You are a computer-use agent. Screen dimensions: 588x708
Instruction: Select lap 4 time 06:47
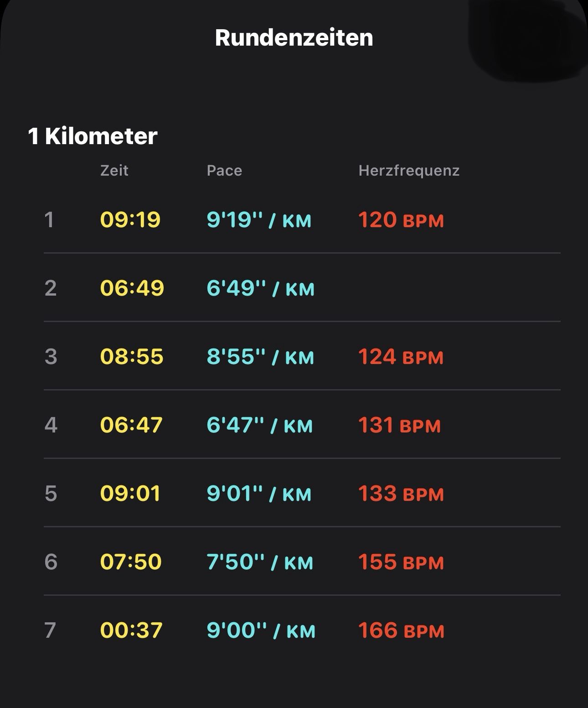[x=131, y=425]
